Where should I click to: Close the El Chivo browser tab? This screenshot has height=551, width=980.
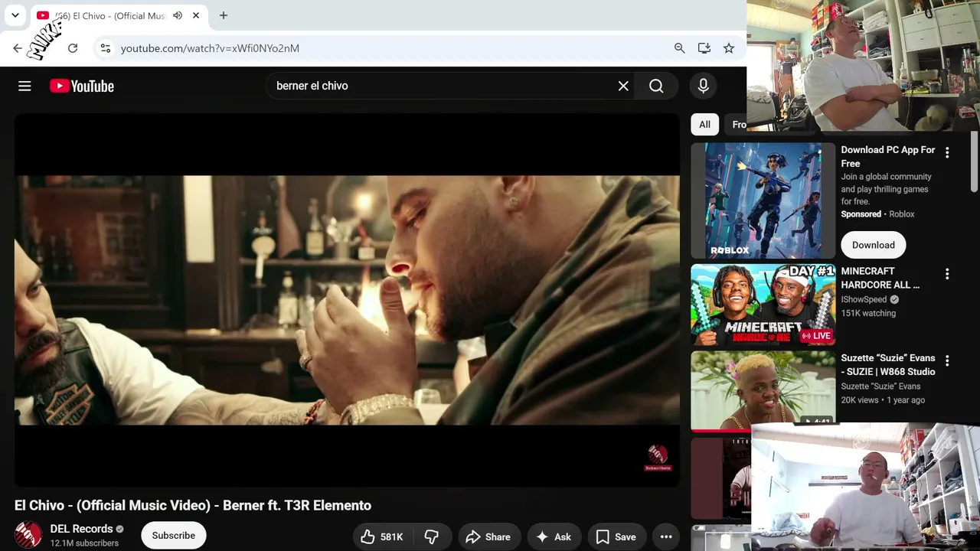click(196, 15)
